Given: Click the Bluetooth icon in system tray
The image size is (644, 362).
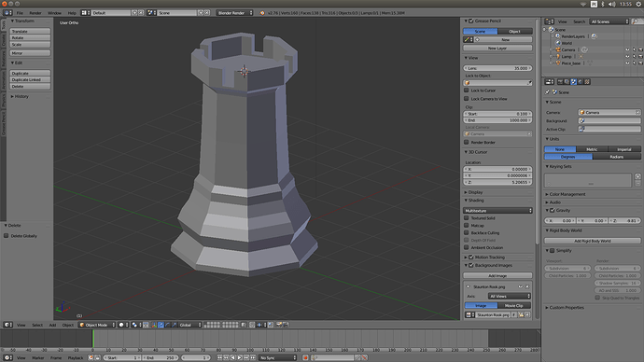Looking at the screenshot, I should (x=603, y=4).
